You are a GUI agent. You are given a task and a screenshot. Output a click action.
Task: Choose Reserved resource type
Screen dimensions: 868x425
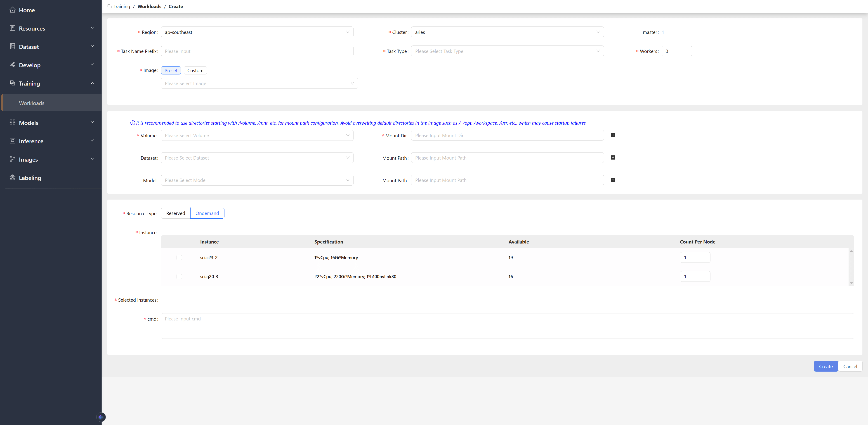tap(176, 213)
